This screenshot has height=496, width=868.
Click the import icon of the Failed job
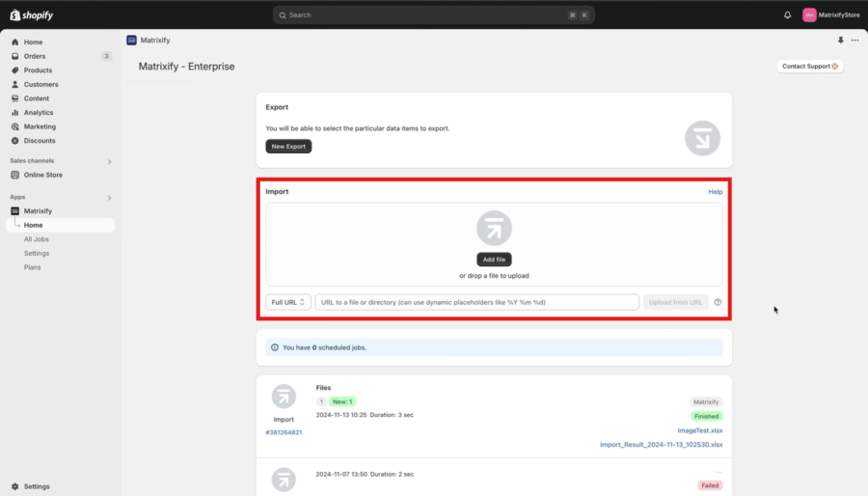pos(284,480)
